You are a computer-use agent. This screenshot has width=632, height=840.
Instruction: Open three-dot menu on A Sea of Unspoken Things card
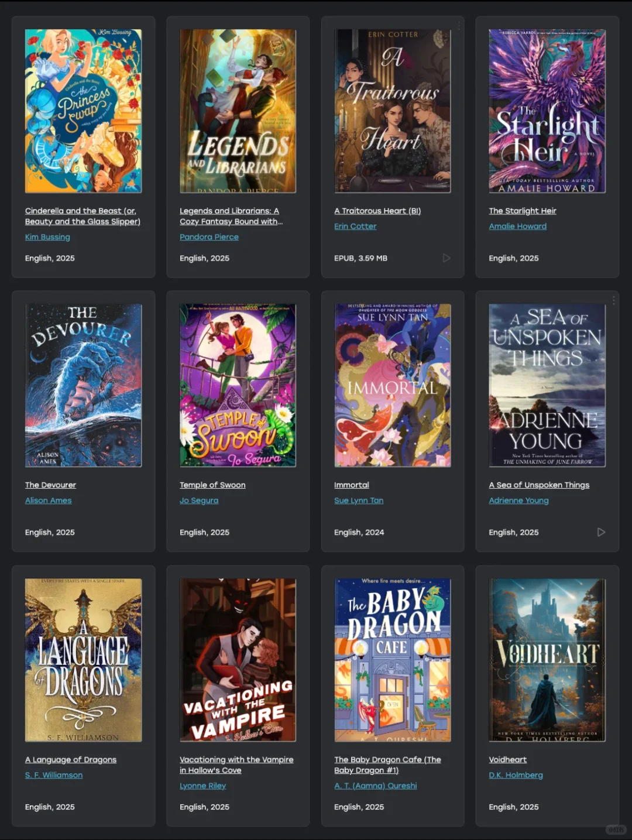click(x=613, y=300)
